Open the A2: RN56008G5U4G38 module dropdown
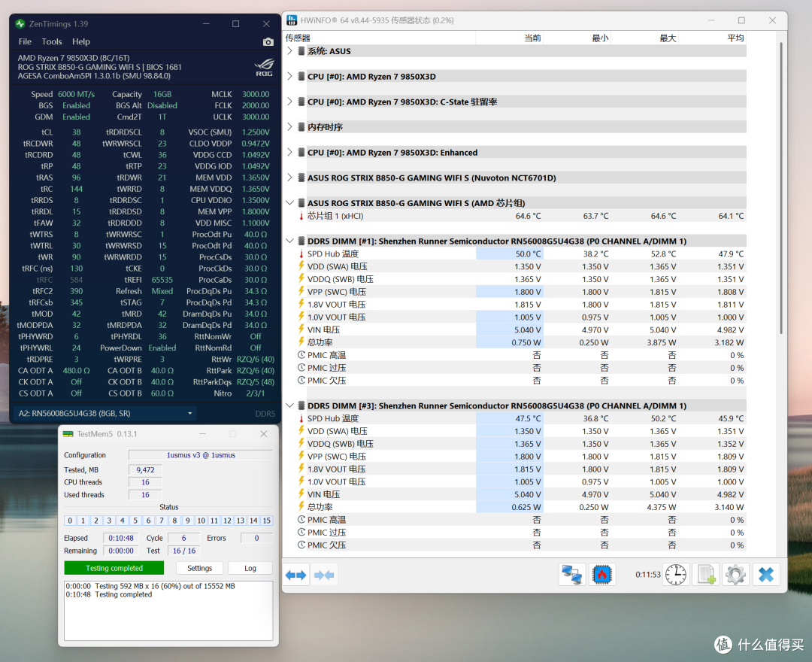 [105, 413]
